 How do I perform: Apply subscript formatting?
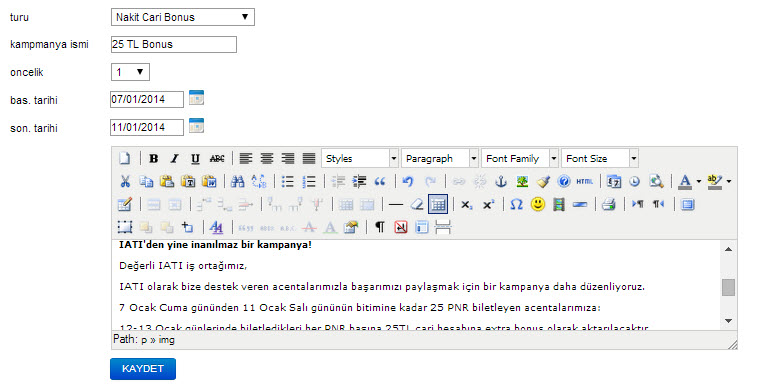[x=466, y=205]
